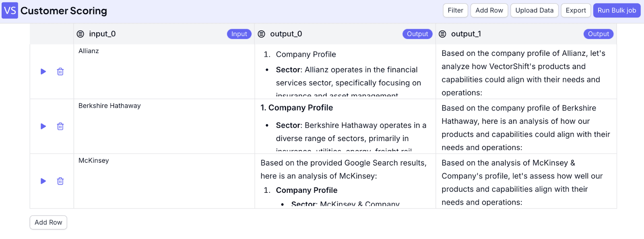Run the Allianz row play icon

coord(43,71)
